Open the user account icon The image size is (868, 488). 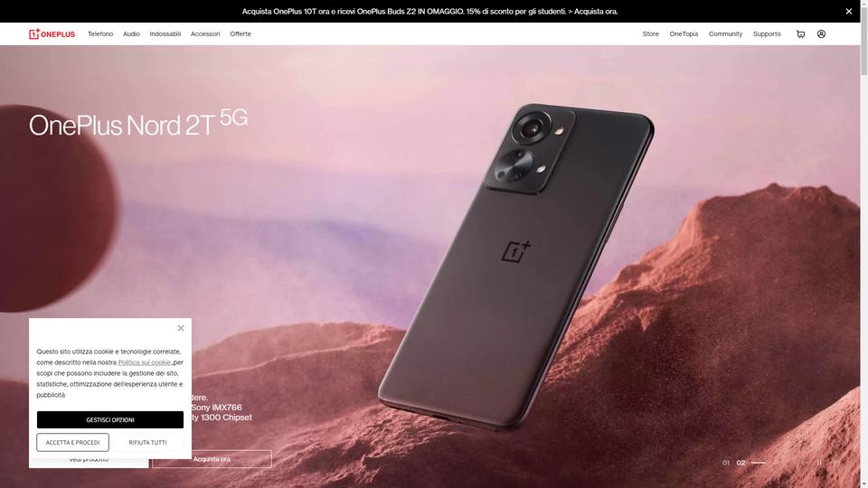pyautogui.click(x=822, y=33)
